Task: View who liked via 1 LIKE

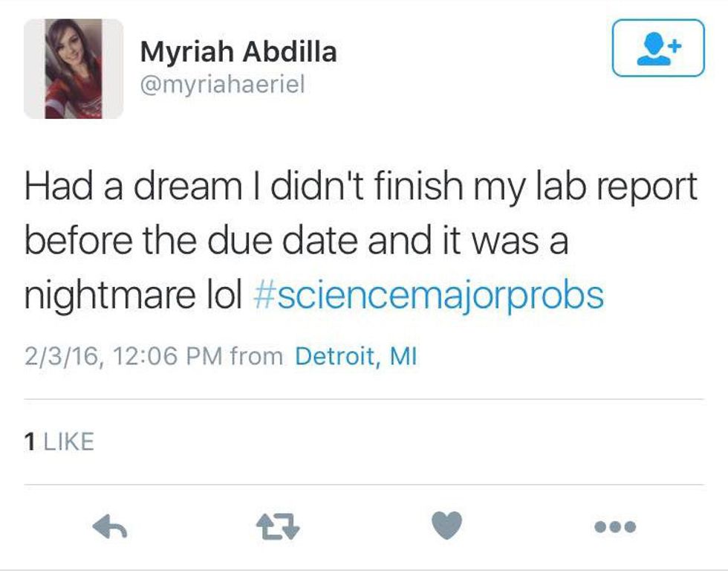Action: 59,442
